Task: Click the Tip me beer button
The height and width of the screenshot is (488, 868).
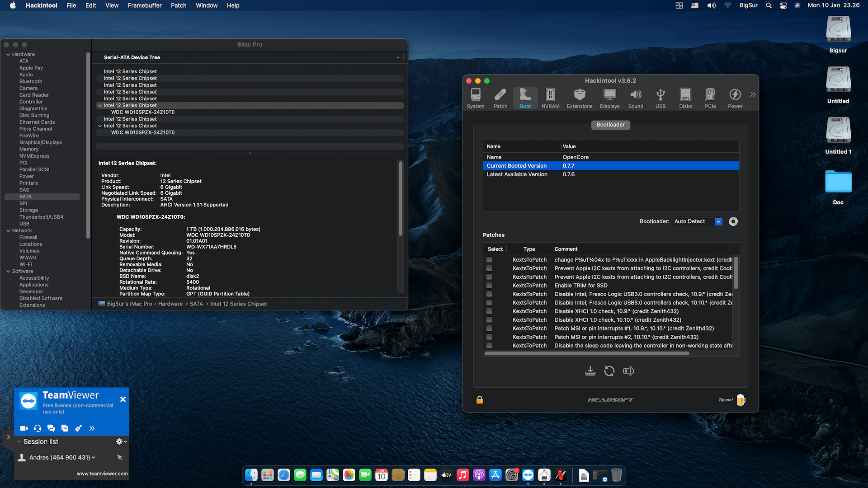Action: pyautogui.click(x=740, y=399)
